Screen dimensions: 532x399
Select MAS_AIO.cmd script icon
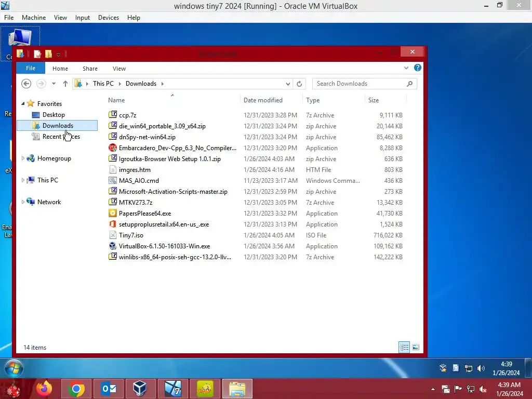pos(113,180)
